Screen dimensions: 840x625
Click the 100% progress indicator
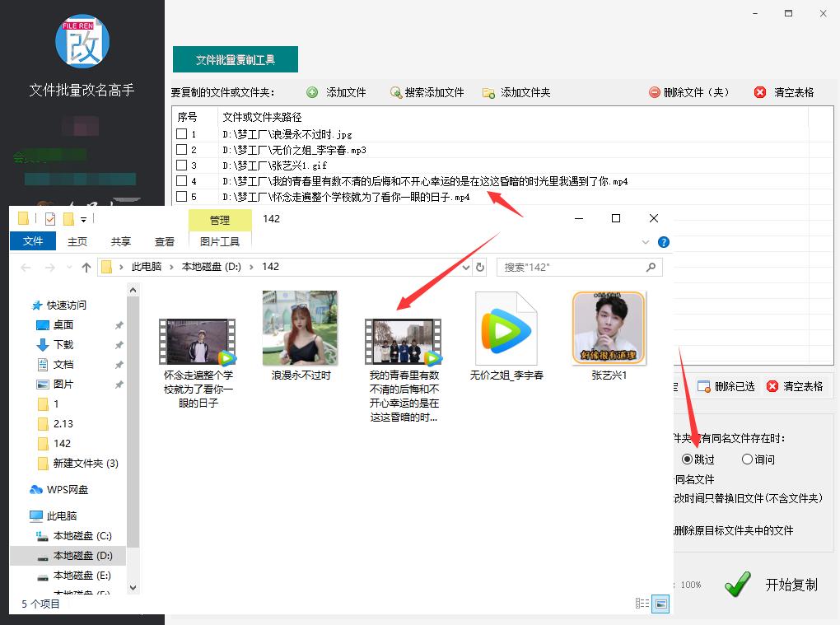[x=694, y=585]
